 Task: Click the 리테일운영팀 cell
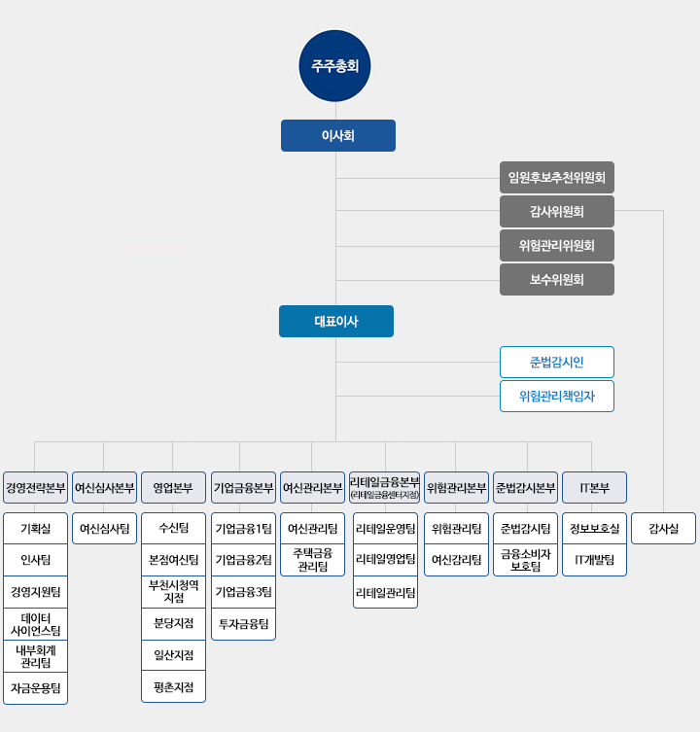385,529
